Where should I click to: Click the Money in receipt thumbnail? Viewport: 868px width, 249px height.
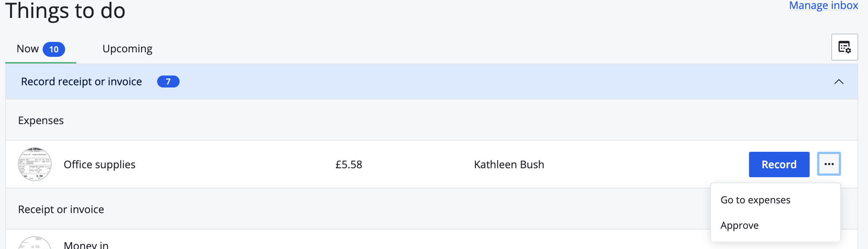point(35,244)
